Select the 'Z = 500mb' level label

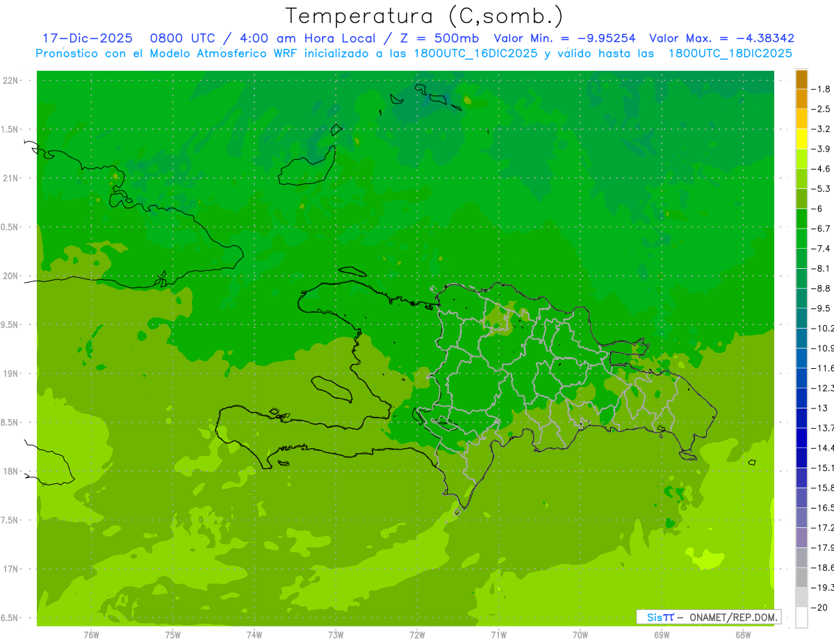pyautogui.click(x=439, y=38)
